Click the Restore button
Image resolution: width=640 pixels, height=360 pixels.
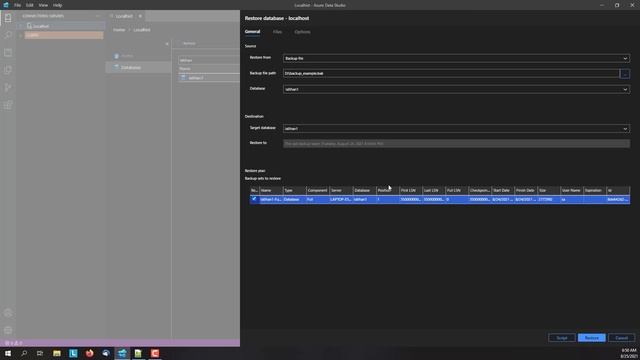[591, 338]
